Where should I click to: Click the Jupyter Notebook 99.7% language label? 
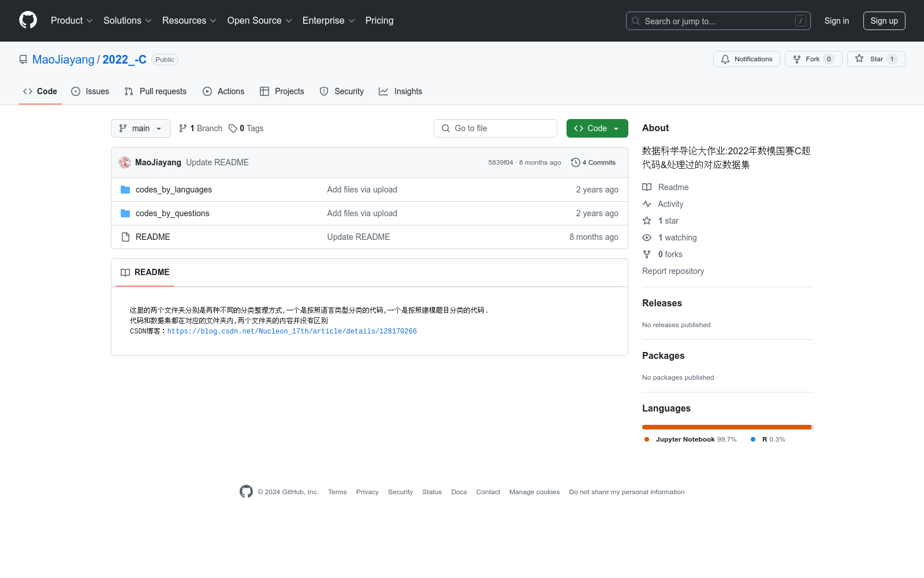(x=691, y=439)
